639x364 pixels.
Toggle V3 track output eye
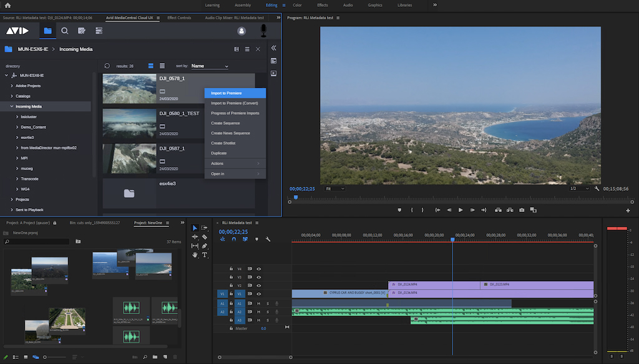click(x=259, y=277)
